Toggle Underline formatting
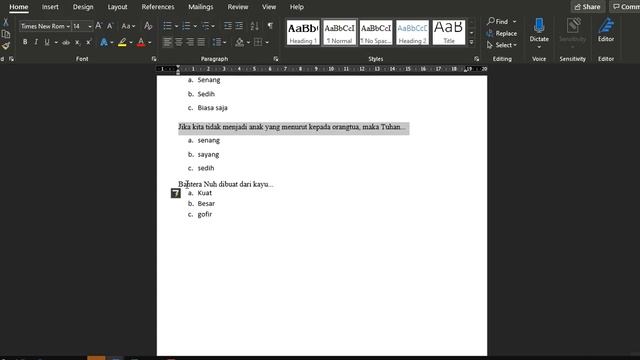This screenshot has height=360, width=640. 47,42
